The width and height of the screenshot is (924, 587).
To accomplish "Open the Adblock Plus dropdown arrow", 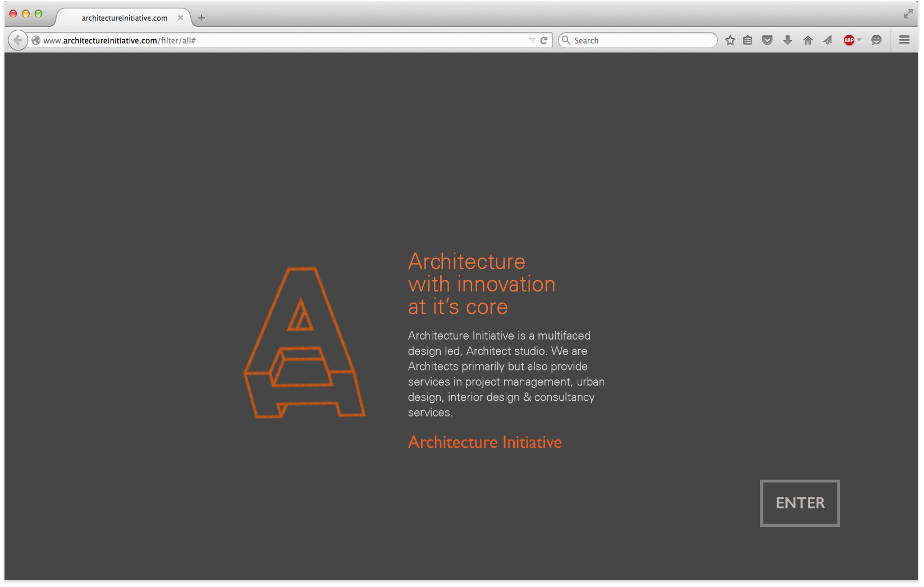I will click(859, 40).
